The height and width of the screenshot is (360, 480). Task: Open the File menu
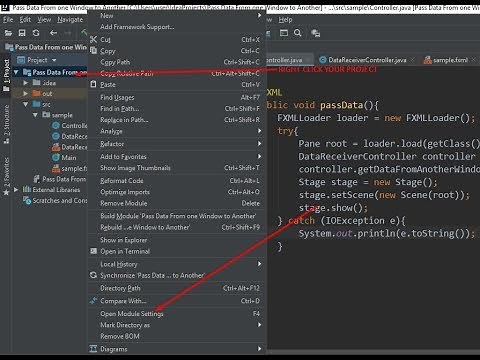pos(8,20)
